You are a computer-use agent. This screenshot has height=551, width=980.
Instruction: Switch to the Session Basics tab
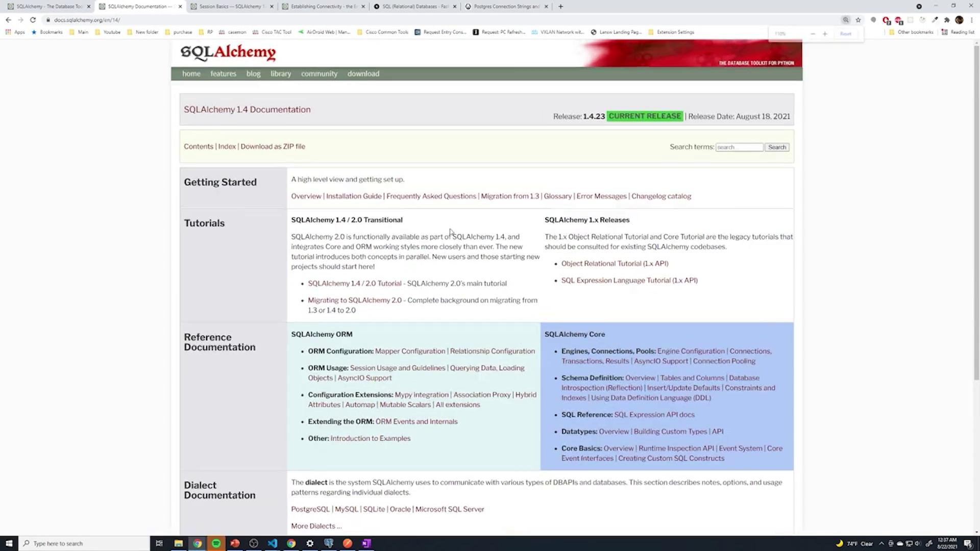[229, 7]
